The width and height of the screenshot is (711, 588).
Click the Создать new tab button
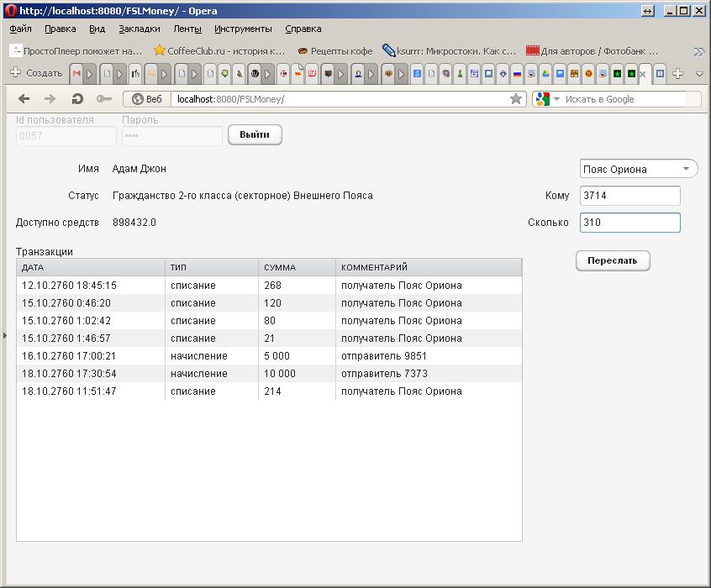tap(36, 73)
